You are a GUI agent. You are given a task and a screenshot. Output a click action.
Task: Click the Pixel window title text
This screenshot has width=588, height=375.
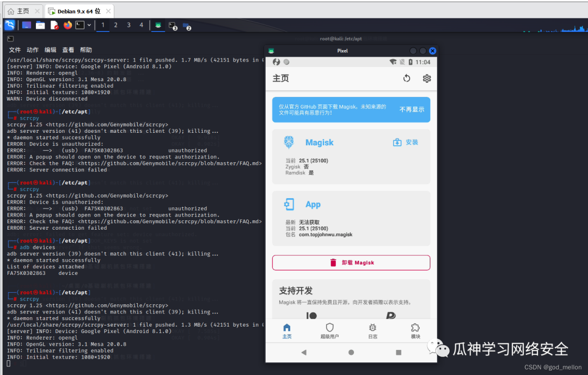[342, 51]
